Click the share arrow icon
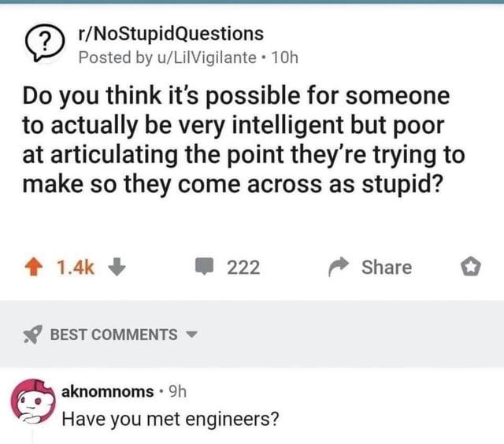 [338, 267]
